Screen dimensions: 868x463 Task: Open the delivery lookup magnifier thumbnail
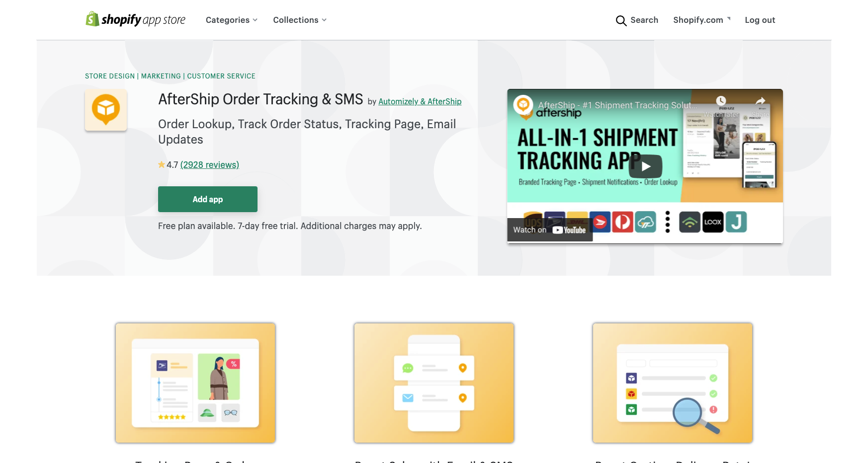pos(673,383)
